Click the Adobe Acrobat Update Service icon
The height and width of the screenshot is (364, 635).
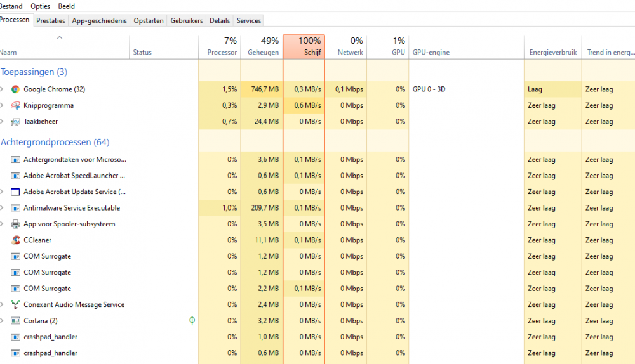[16, 192]
